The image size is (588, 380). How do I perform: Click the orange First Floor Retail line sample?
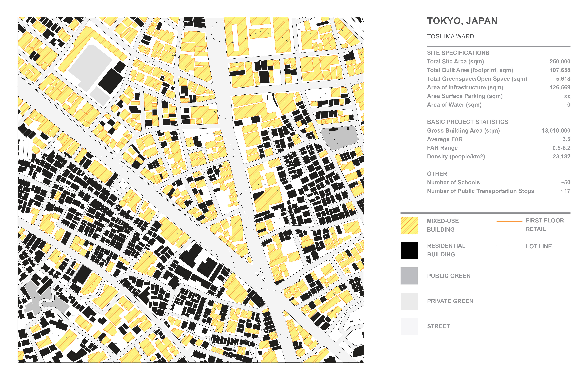[509, 221]
